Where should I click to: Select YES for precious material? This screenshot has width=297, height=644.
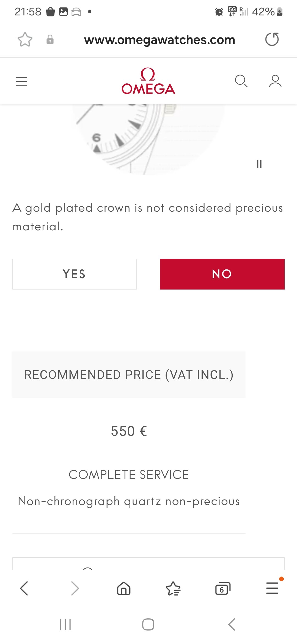click(x=75, y=274)
